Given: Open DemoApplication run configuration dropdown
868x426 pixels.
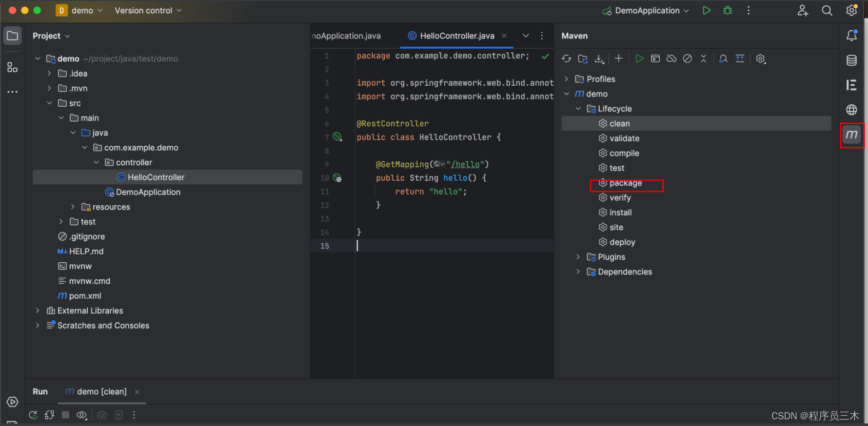Looking at the screenshot, I should [645, 10].
